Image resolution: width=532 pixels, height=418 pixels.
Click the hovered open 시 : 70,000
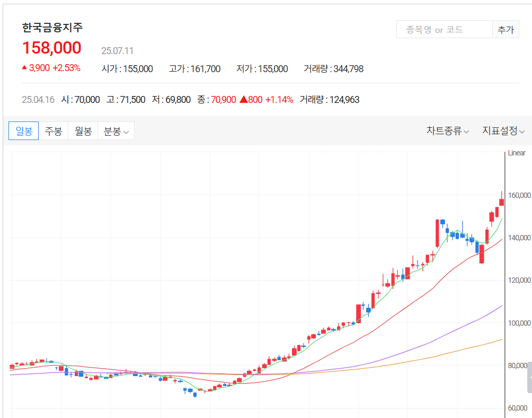(x=81, y=100)
